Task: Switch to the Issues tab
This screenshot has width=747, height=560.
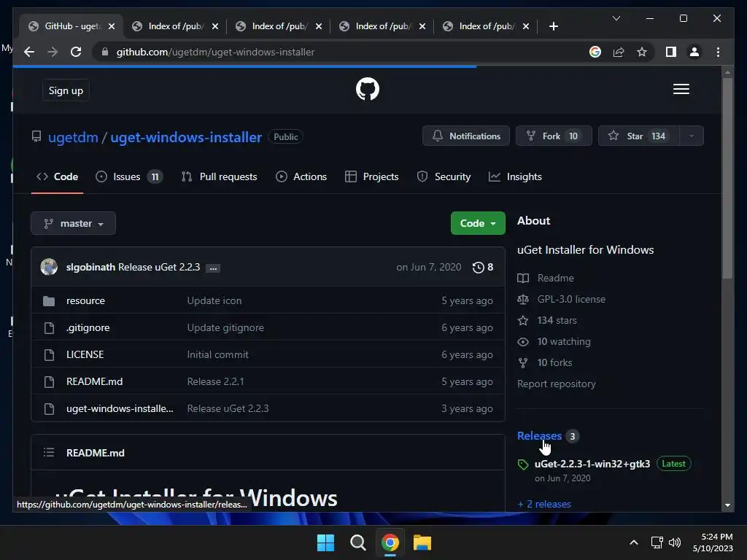Action: click(x=129, y=176)
